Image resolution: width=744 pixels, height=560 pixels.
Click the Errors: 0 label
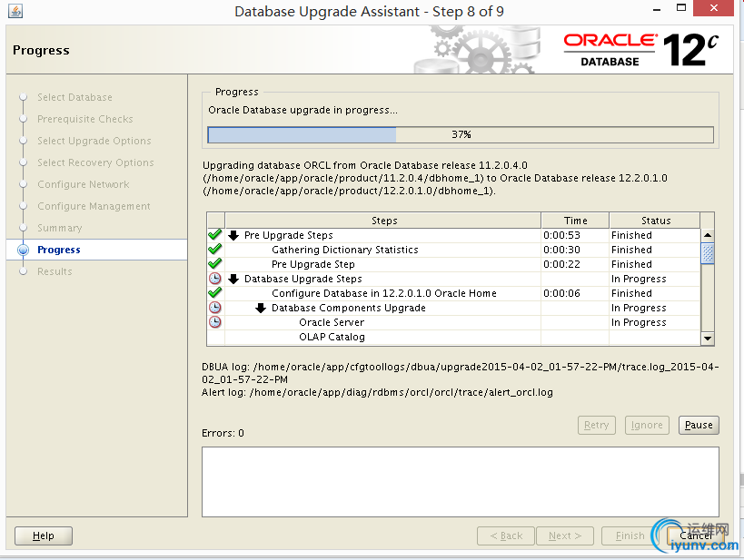223,433
